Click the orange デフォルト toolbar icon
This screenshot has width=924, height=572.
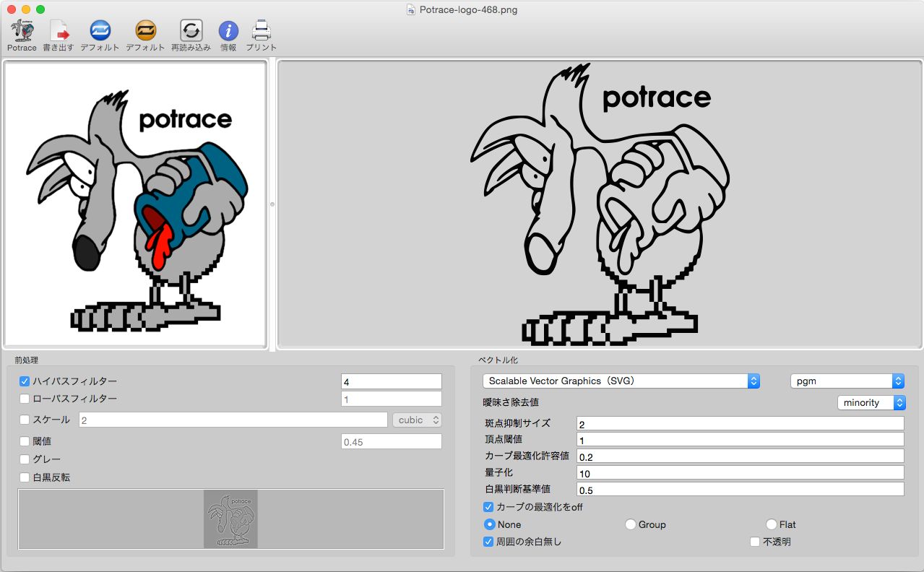tap(145, 31)
